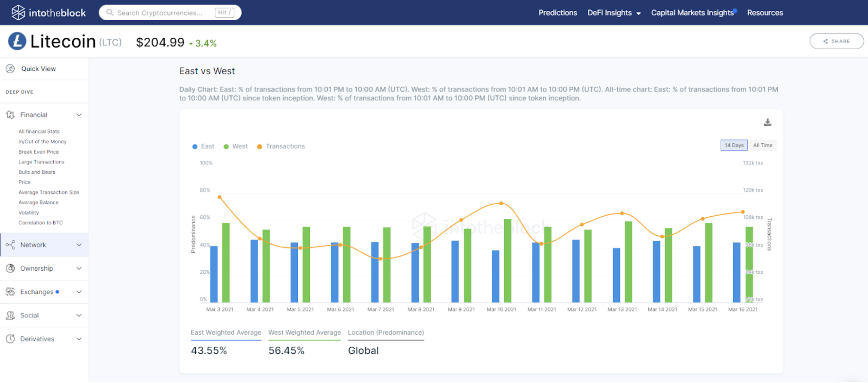Click the 56.45% value
Image resolution: width=868 pixels, height=383 pixels.
[286, 350]
